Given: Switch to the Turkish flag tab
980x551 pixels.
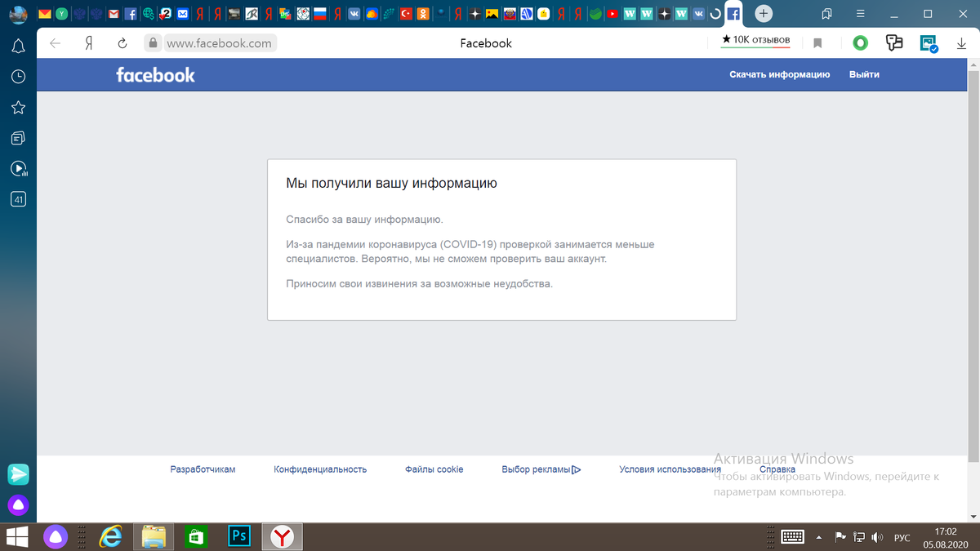Looking at the screenshot, I should pyautogui.click(x=406, y=14).
